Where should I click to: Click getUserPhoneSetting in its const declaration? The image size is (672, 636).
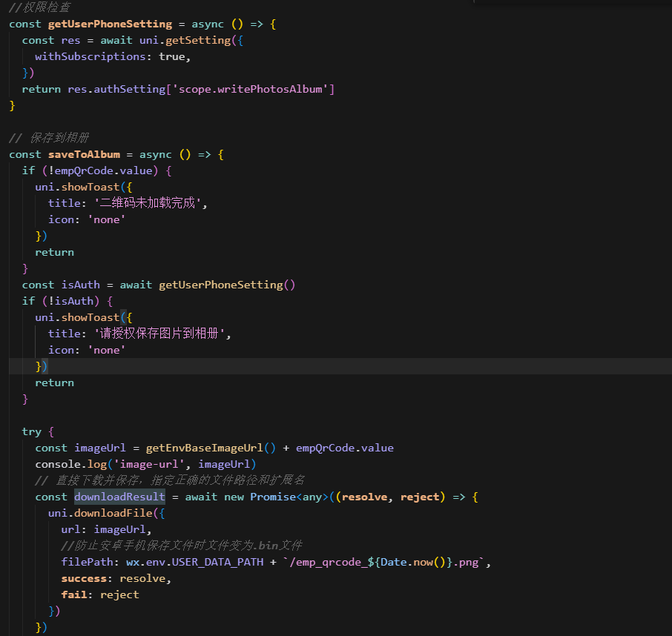click(110, 24)
